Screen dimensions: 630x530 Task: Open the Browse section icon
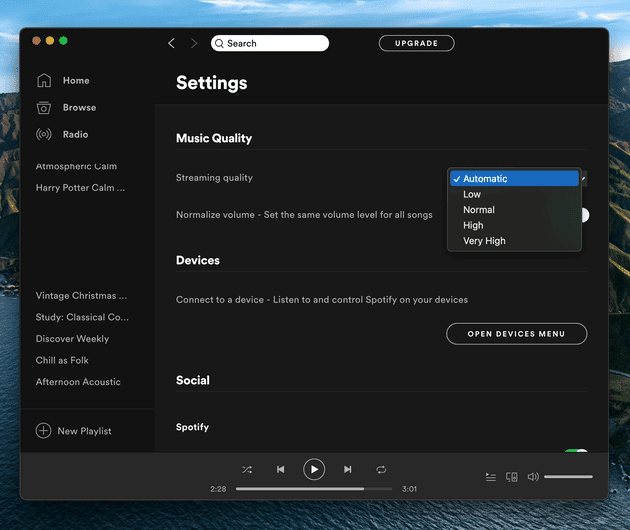(x=44, y=108)
